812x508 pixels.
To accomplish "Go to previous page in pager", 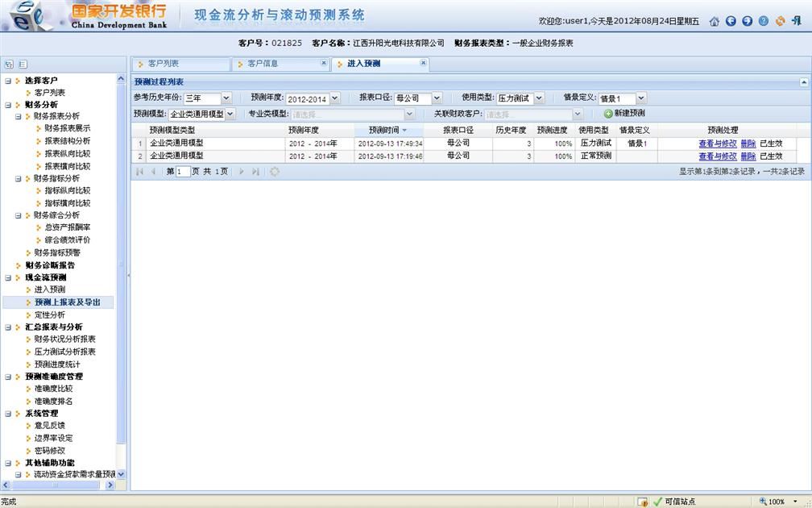I will pos(153,172).
